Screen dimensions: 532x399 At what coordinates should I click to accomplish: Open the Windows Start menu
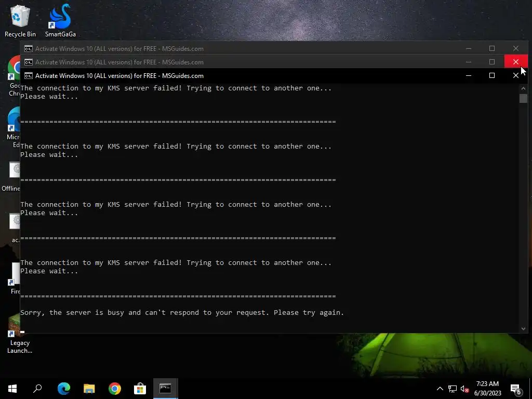coord(12,389)
